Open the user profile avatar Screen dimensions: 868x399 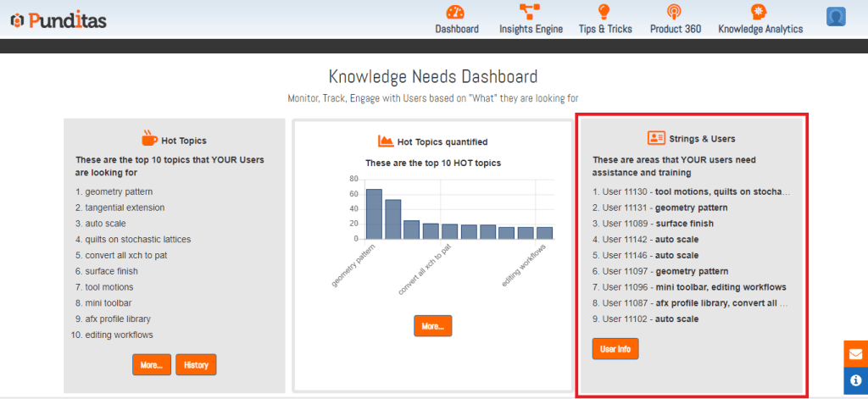point(836,18)
